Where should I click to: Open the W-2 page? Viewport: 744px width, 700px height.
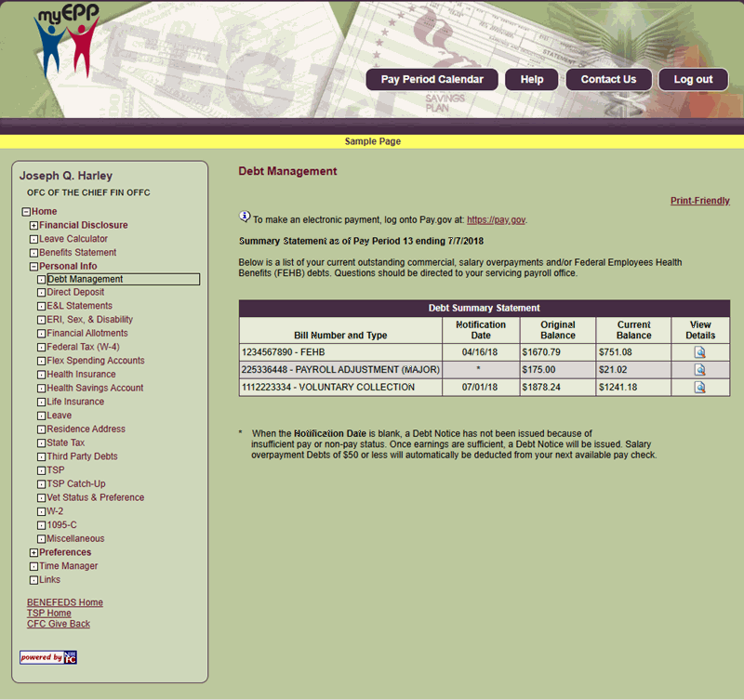pos(56,510)
